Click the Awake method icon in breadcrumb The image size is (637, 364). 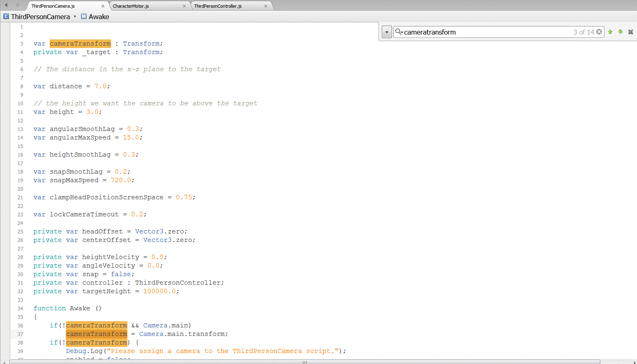coord(83,17)
